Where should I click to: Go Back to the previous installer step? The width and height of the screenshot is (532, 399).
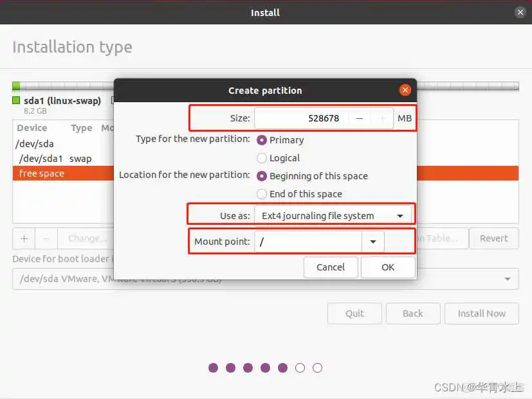tap(412, 314)
